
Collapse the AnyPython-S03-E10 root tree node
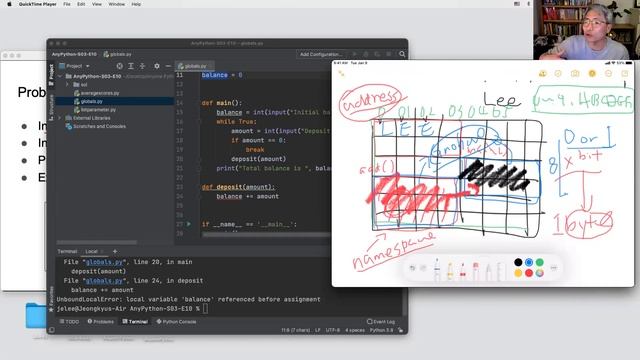[x=60, y=76]
